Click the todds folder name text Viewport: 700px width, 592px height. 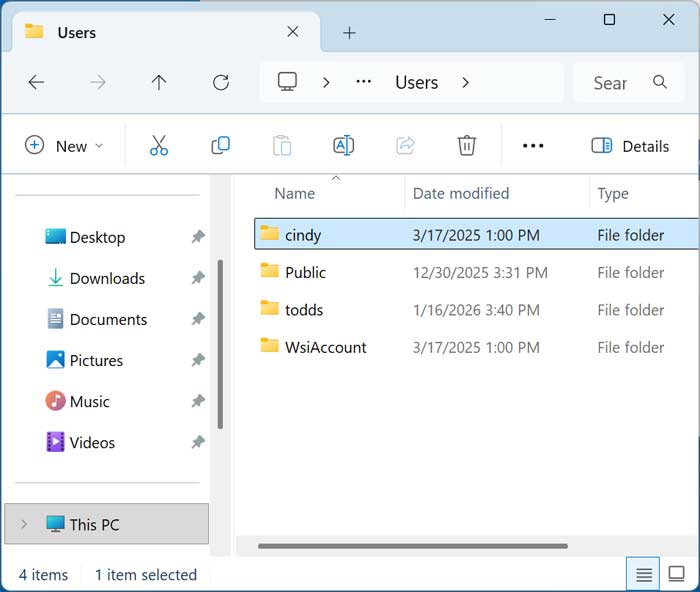[x=304, y=310]
